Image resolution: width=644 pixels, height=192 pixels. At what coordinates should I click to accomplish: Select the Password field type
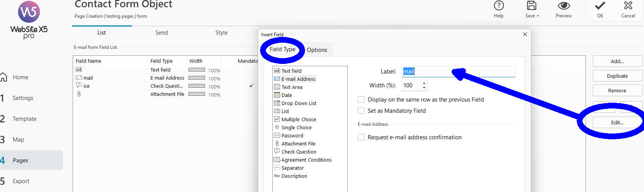(x=292, y=135)
